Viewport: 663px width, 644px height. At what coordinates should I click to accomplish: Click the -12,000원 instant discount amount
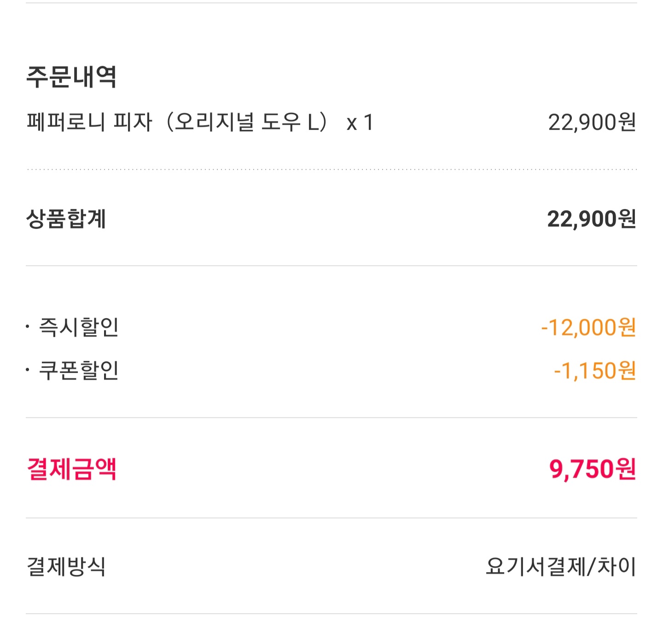coord(588,327)
